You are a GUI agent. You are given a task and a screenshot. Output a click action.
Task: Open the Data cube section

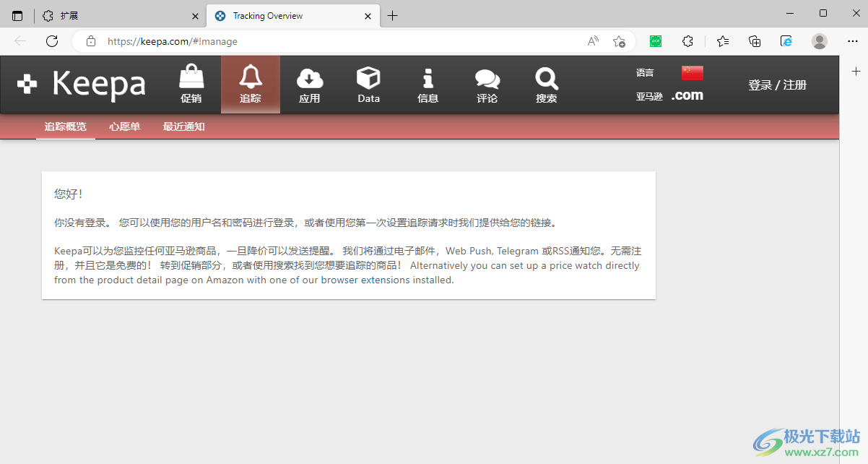click(369, 85)
